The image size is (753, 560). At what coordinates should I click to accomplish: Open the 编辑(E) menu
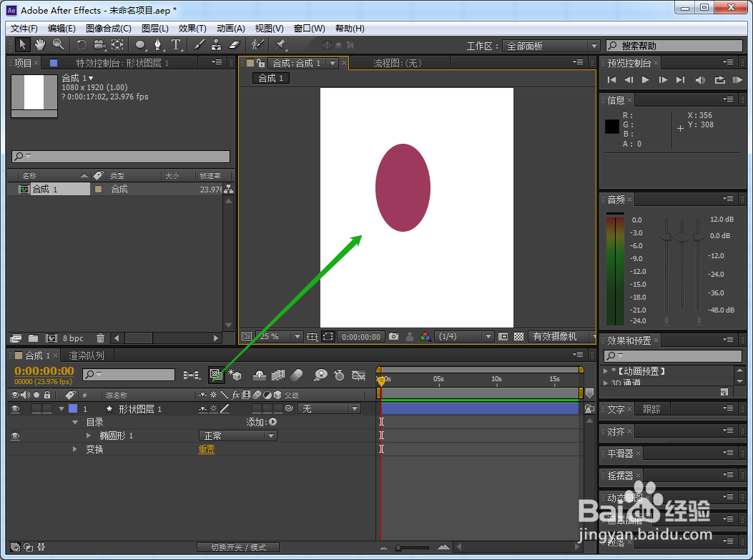click(61, 29)
